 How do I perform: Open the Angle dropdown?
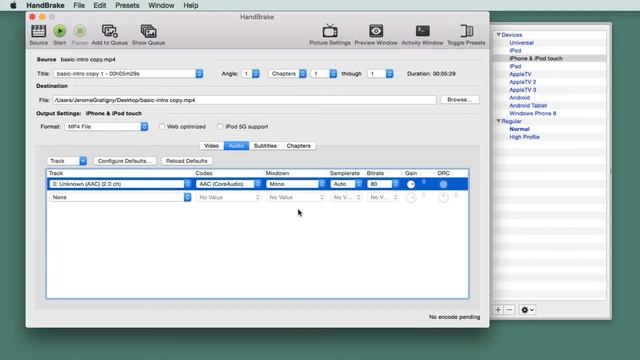[x=250, y=73]
